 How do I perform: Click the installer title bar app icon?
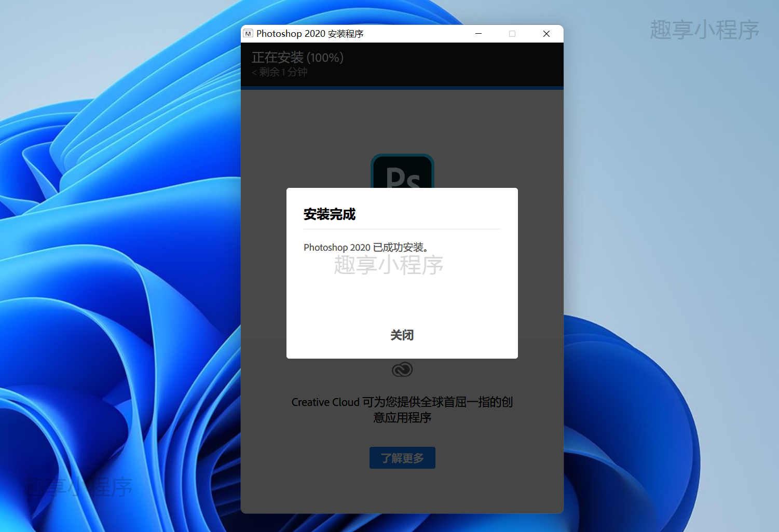(x=248, y=34)
